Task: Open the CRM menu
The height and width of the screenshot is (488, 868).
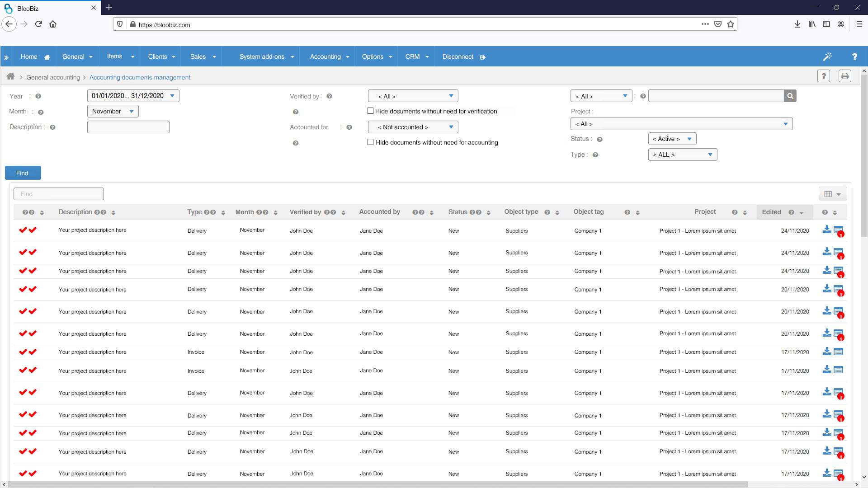Action: coord(417,56)
